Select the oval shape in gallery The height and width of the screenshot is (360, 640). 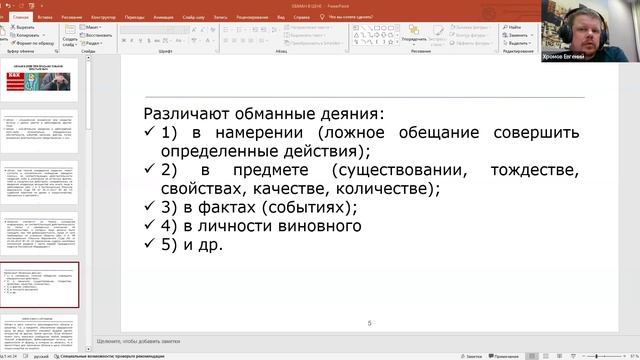click(384, 28)
